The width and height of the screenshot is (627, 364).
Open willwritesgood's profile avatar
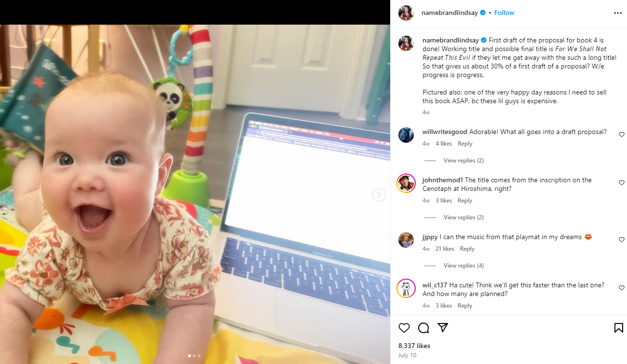tap(406, 135)
